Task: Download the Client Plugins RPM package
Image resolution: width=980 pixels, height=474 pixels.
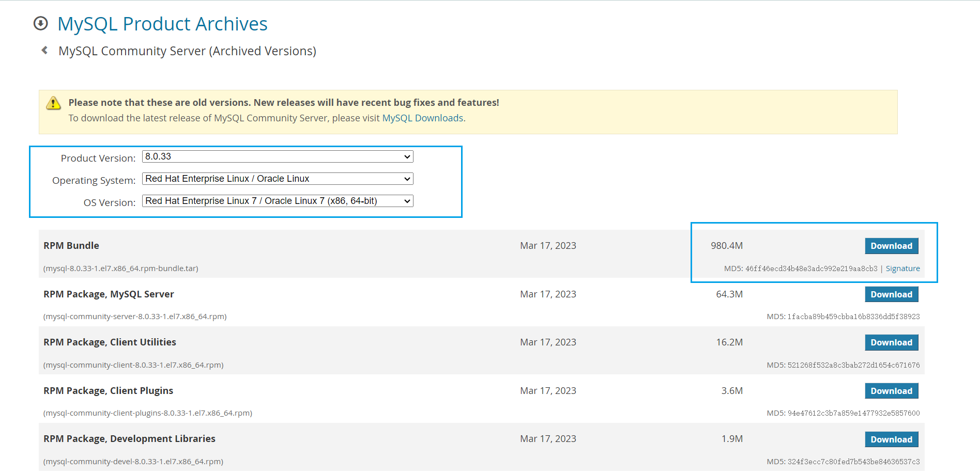Action: (x=892, y=391)
